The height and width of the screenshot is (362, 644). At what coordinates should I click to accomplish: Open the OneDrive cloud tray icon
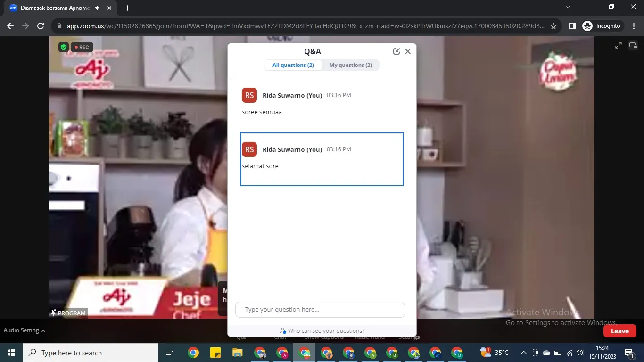click(546, 353)
